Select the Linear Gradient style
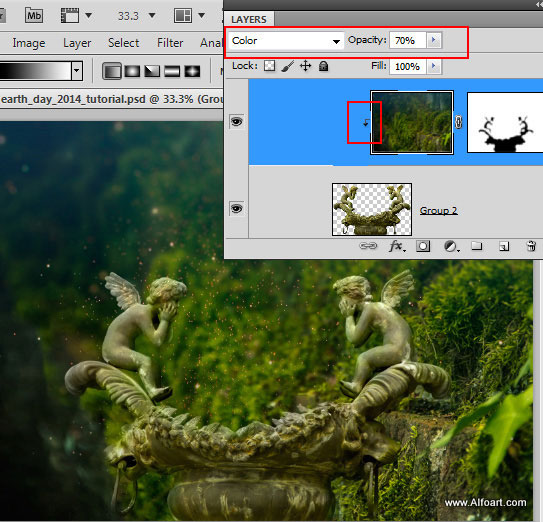This screenshot has height=522, width=543. (x=112, y=71)
